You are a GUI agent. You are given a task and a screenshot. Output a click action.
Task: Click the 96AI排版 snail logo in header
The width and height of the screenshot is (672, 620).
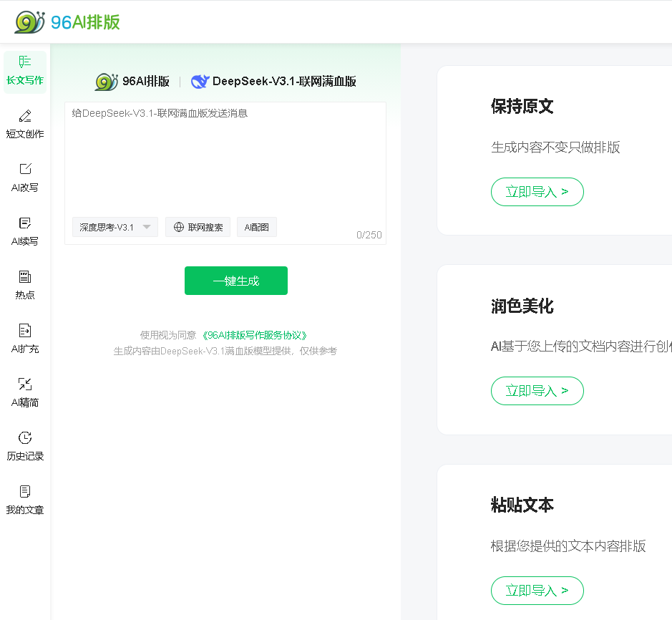click(29, 22)
